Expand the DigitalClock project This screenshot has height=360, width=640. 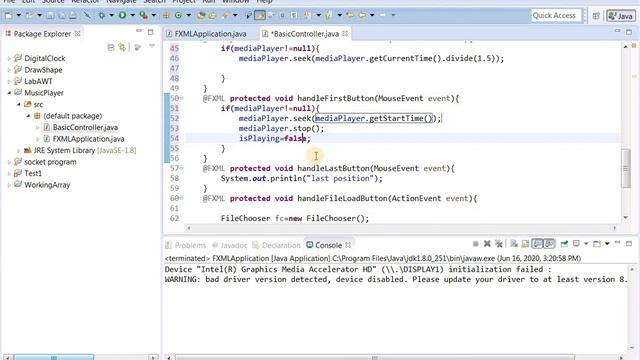pyautogui.click(x=9, y=58)
